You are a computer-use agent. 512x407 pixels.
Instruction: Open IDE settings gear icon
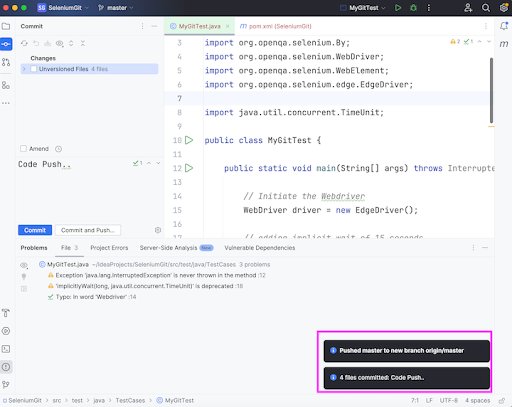[504, 8]
